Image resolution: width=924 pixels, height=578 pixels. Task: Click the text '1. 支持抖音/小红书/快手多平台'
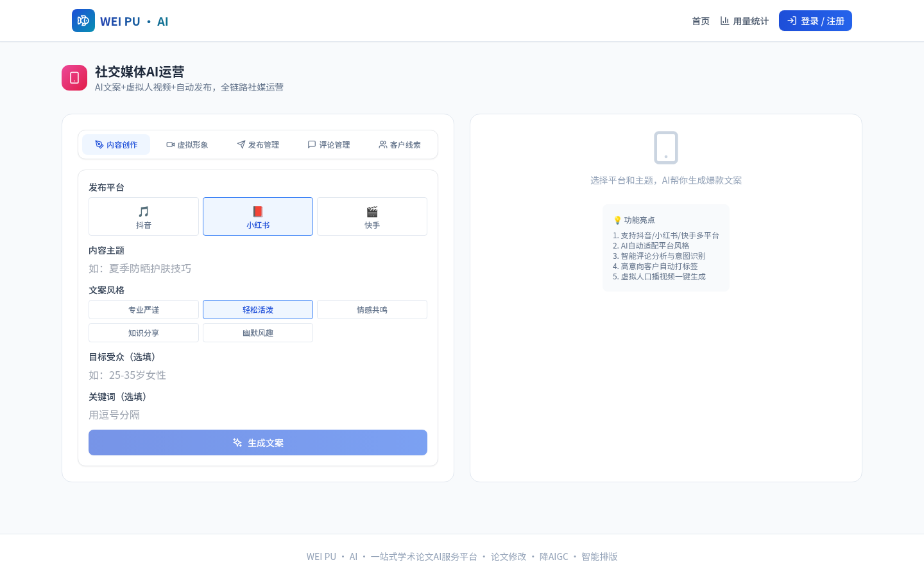click(666, 236)
